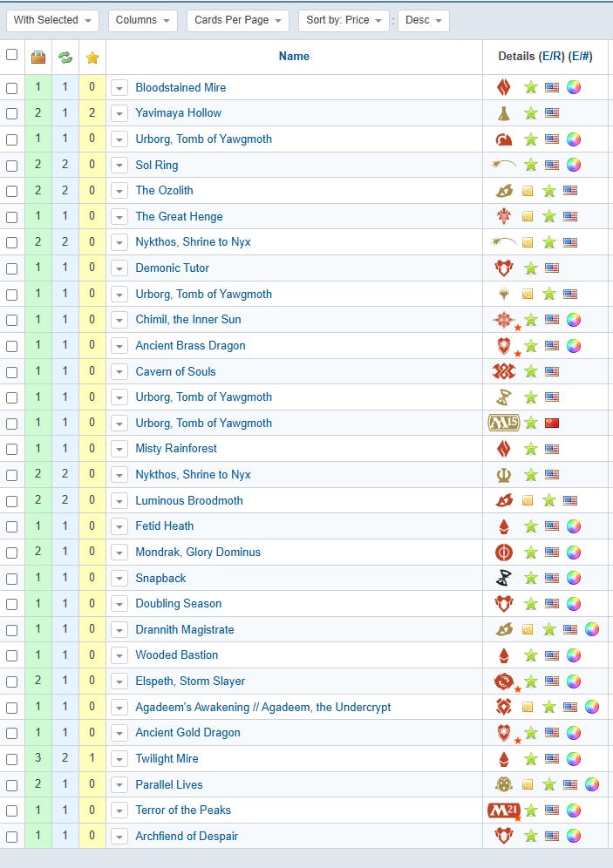Image resolution: width=613 pixels, height=868 pixels.
Task: Open the Luminous Broodmoth card link
Action: 189,500
